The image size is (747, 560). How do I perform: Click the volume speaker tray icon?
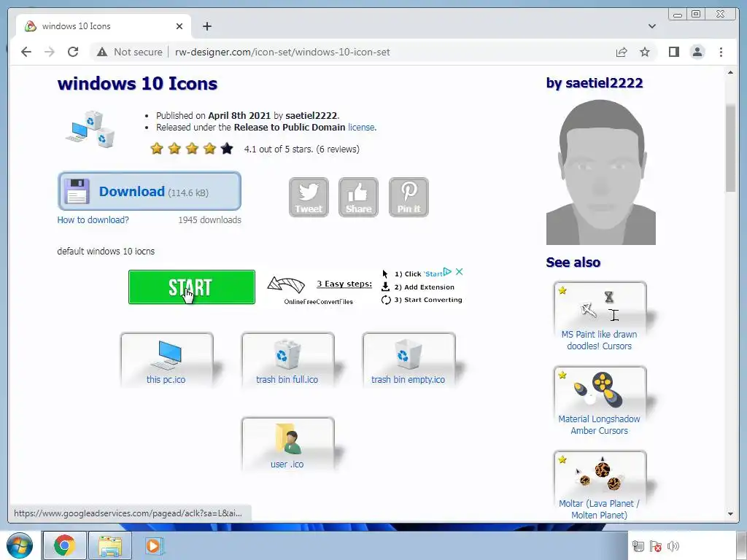coord(673,546)
